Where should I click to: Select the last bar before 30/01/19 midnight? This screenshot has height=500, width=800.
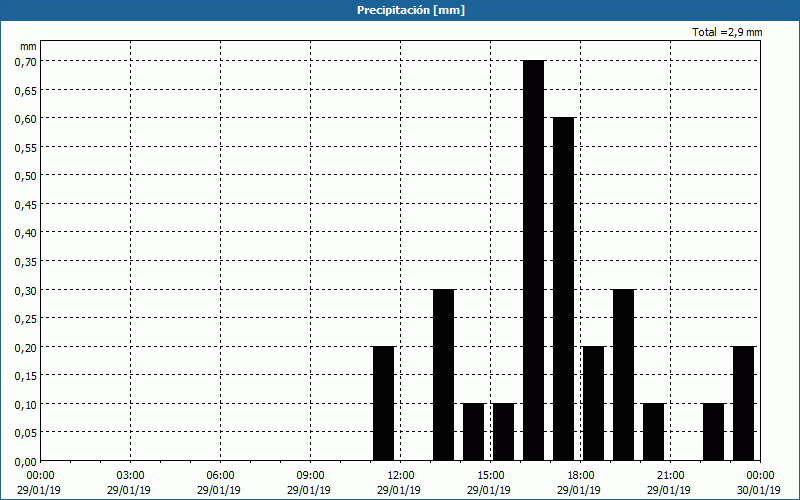coord(744,404)
